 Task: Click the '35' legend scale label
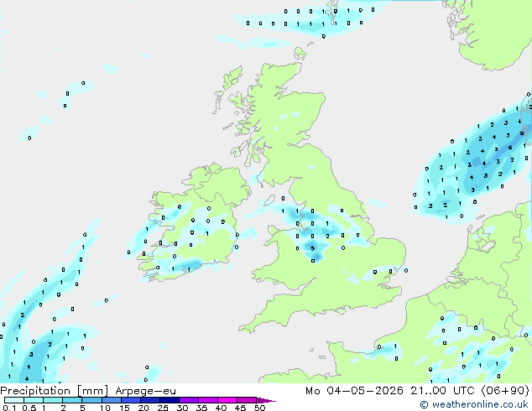tap(201, 408)
